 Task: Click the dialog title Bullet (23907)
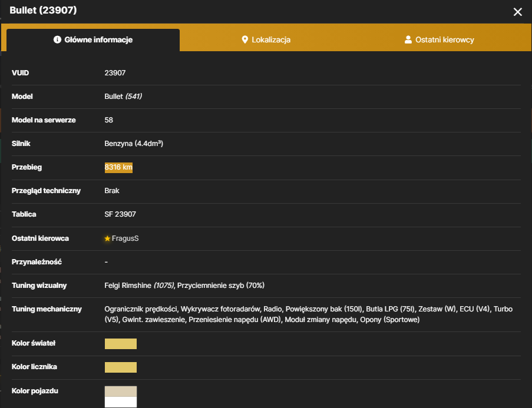[x=43, y=10]
